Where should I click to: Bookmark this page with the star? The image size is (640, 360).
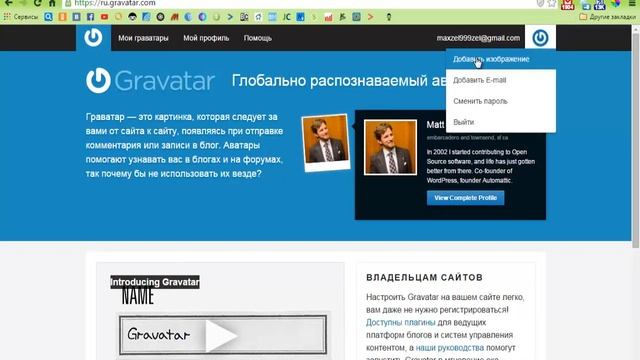552,3
